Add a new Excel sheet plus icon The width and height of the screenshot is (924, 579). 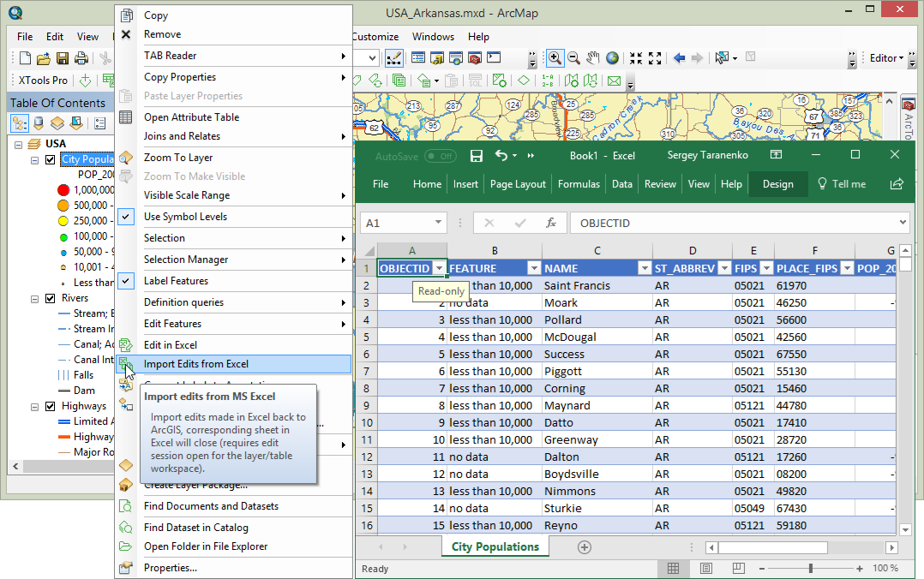pos(584,547)
